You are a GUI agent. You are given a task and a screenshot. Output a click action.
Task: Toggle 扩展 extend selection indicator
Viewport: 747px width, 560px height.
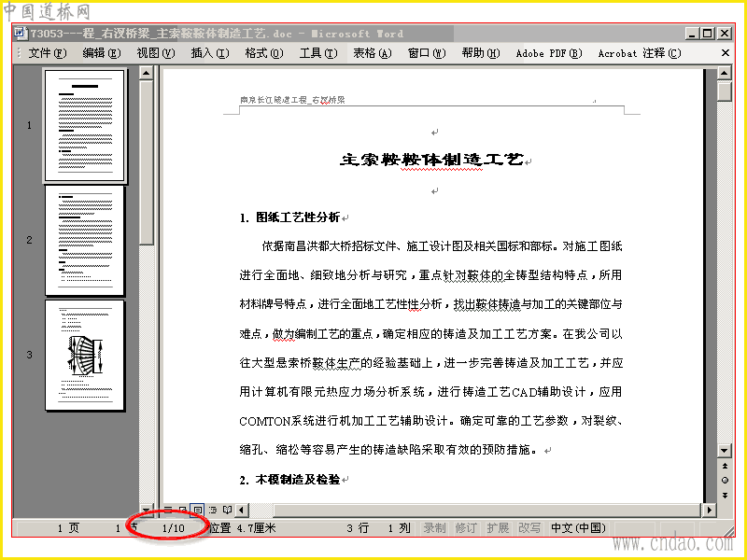click(x=498, y=528)
